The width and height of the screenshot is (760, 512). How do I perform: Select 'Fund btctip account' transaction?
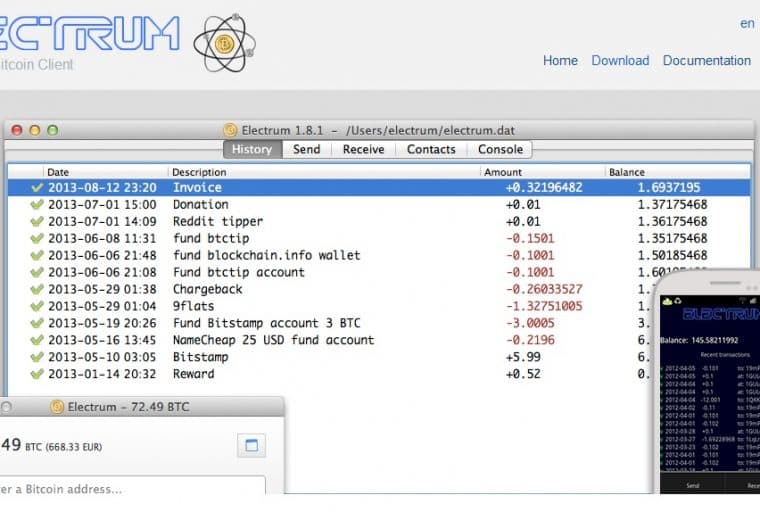[x=239, y=272]
